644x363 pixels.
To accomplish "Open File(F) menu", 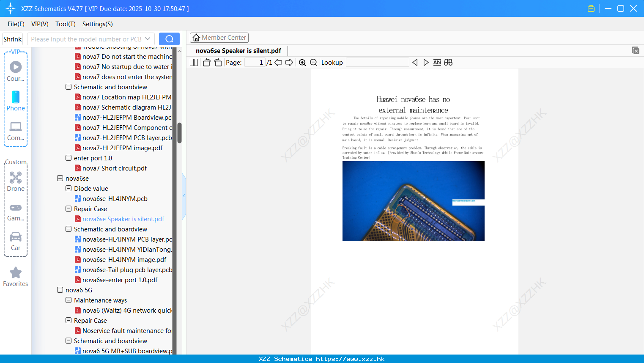I will point(16,24).
